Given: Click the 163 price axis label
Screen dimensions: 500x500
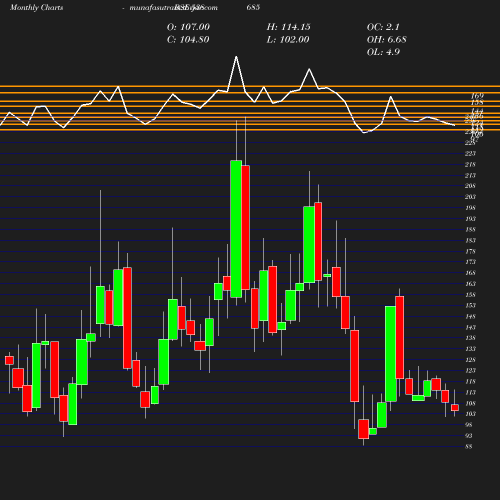Looking at the screenshot, I should pyautogui.click(x=470, y=284).
